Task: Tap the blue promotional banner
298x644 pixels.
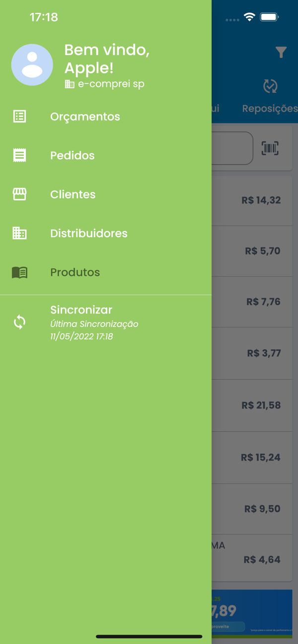Action: (252, 611)
